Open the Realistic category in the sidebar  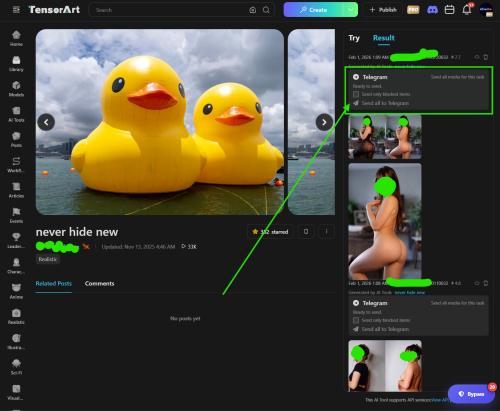click(x=16, y=317)
